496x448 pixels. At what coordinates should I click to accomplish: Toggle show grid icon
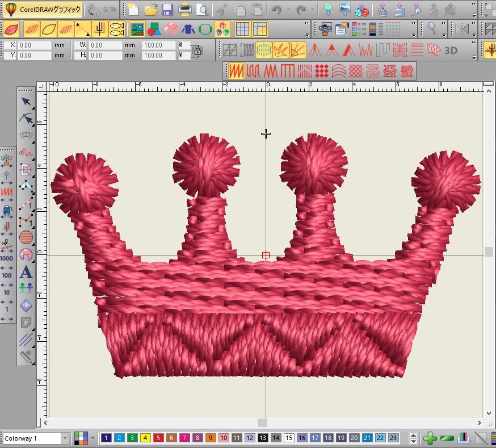pyautogui.click(x=243, y=29)
